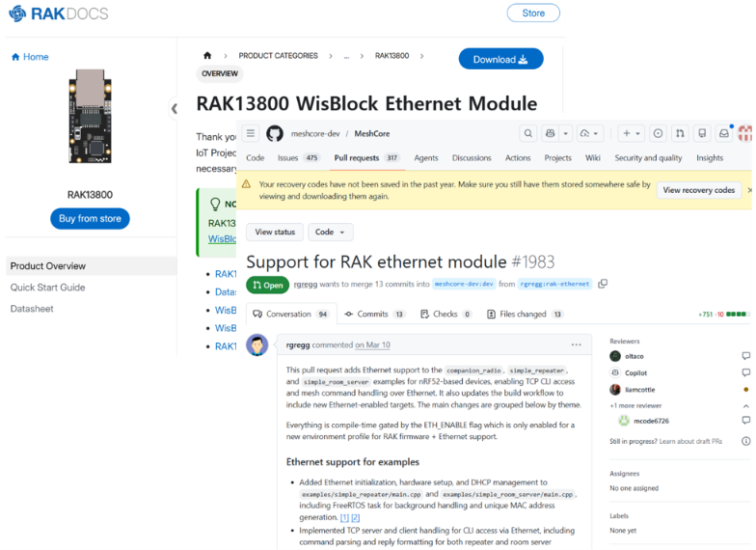Screen dimensions: 756x550
Task: Open the Code dropdown button in PR
Action: pos(330,232)
